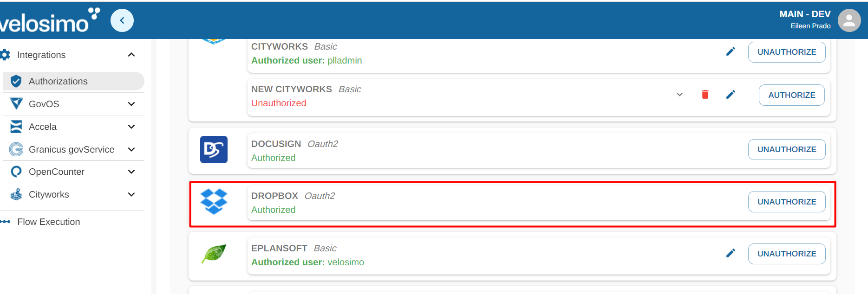Click the OpenCounter logo icon
The height and width of the screenshot is (294, 868).
16,172
